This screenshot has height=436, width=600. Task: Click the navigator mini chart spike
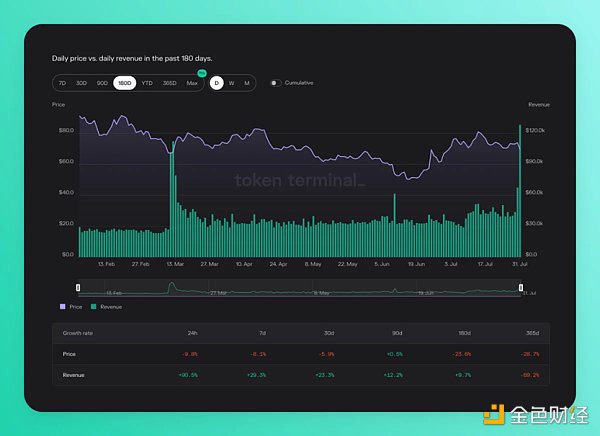pyautogui.click(x=171, y=287)
